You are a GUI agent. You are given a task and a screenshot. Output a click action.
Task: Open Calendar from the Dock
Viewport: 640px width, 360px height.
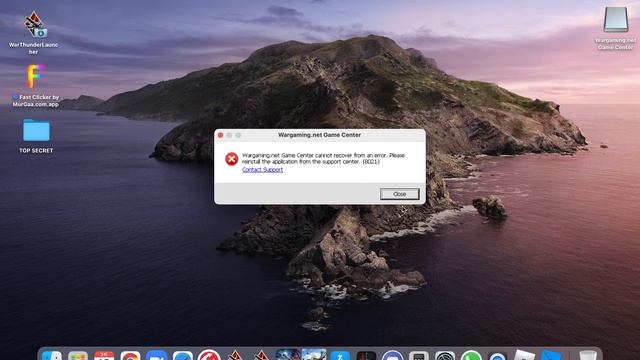coord(104,356)
